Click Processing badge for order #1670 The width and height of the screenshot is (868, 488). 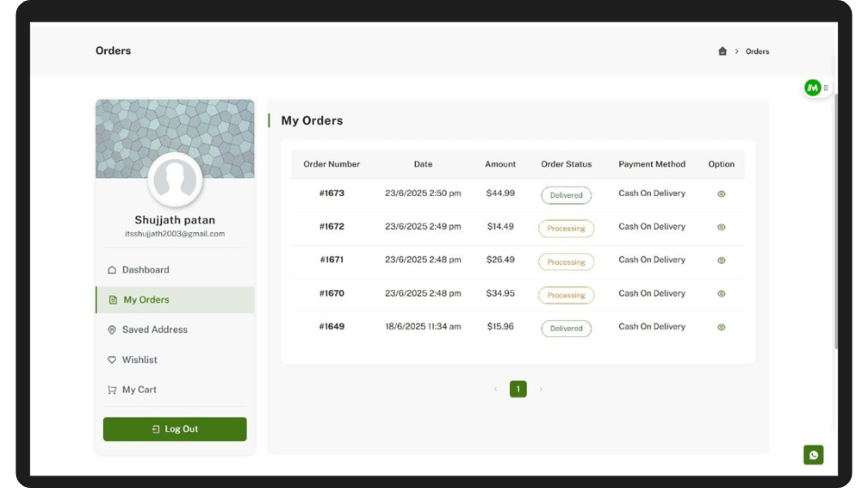[566, 295]
